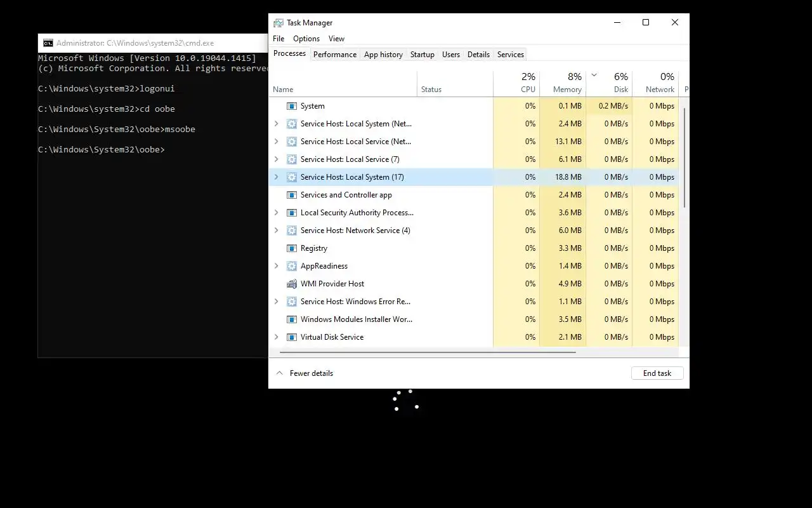Select the WMI Provider Host row name
The height and width of the screenshot is (508, 812).
click(x=332, y=284)
